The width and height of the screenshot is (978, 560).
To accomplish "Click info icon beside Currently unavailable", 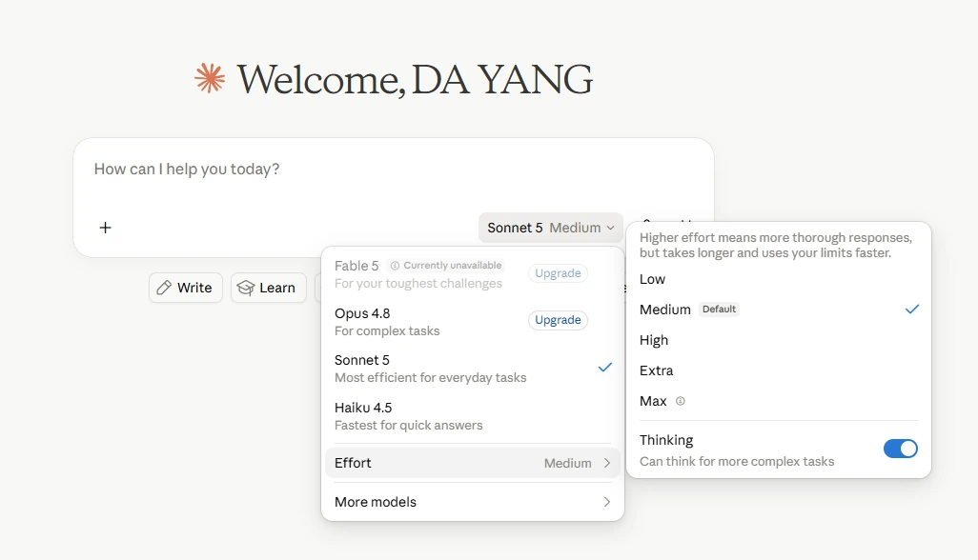I will [395, 266].
